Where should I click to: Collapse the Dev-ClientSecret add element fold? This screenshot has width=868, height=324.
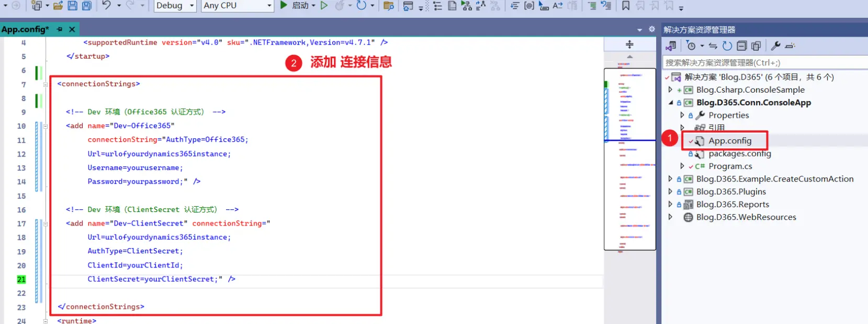(x=46, y=224)
